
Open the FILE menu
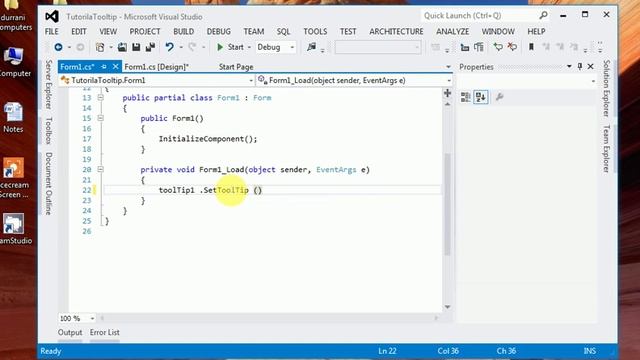[x=51, y=31]
